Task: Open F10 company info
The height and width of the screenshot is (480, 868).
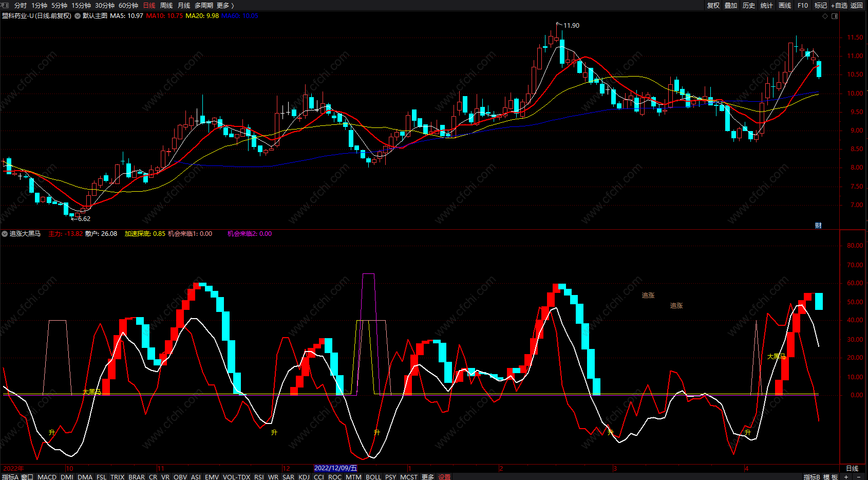Action: [x=803, y=5]
